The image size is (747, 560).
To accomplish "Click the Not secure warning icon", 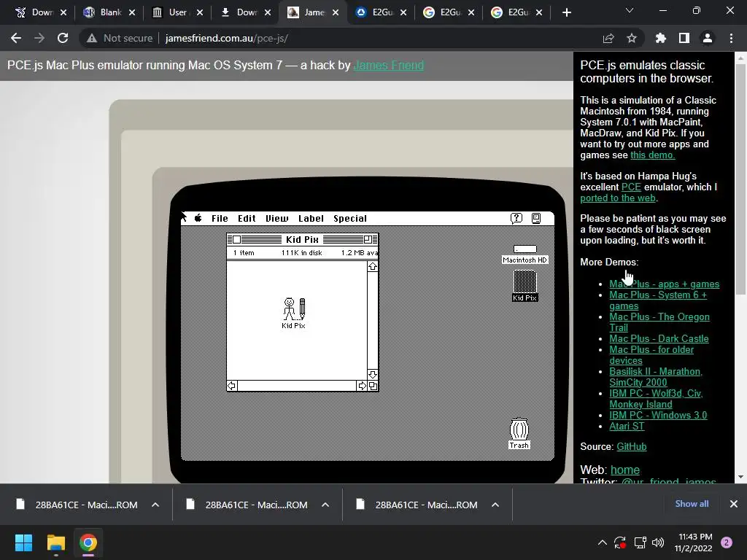I will pos(92,38).
